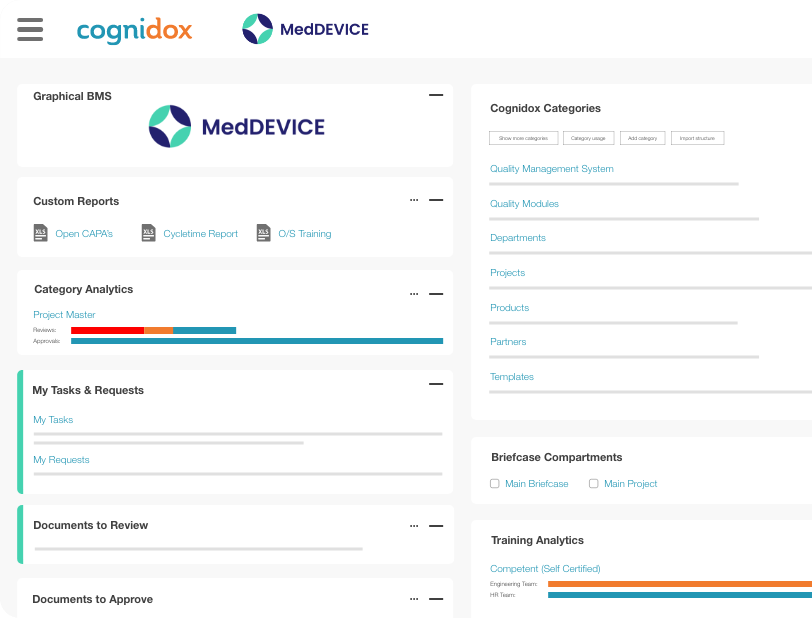
Task: Click the cognidox logo
Action: pos(134,31)
